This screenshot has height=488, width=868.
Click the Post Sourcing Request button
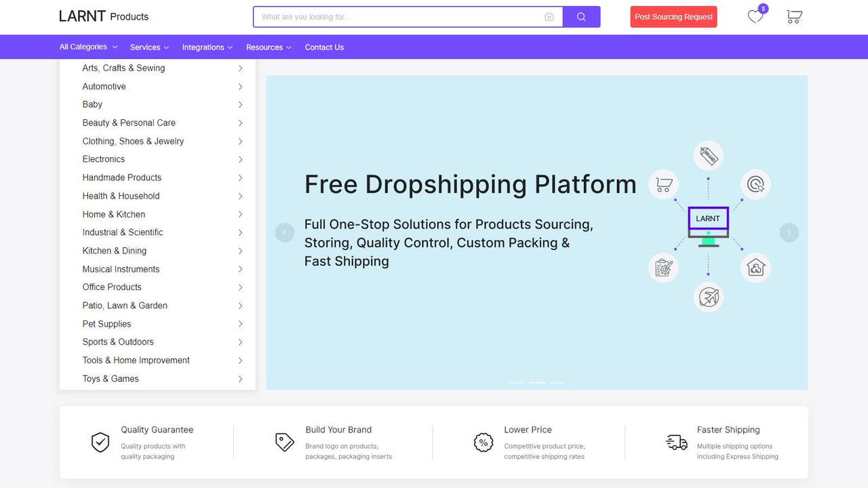[673, 17]
